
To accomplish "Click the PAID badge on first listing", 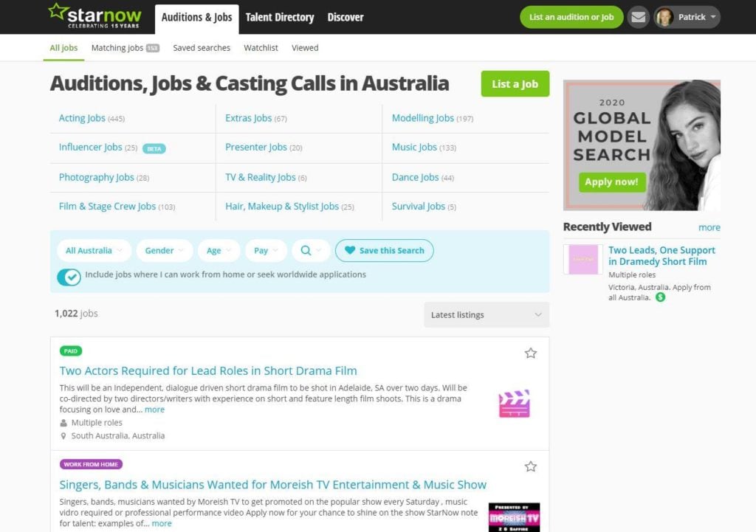I will coord(71,350).
